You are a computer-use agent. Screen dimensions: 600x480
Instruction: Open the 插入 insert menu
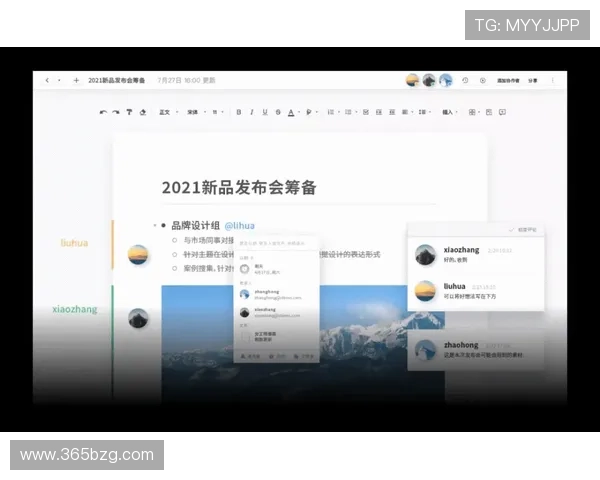point(450,112)
